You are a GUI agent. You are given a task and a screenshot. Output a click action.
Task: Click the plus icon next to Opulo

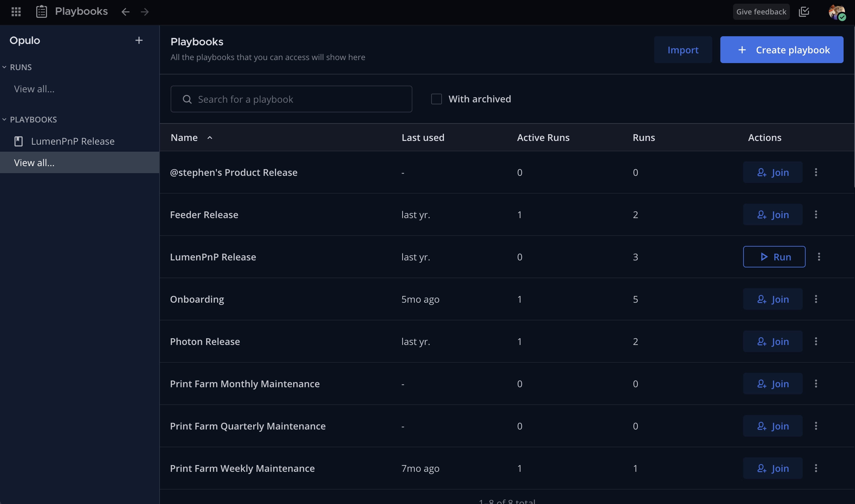[139, 40]
